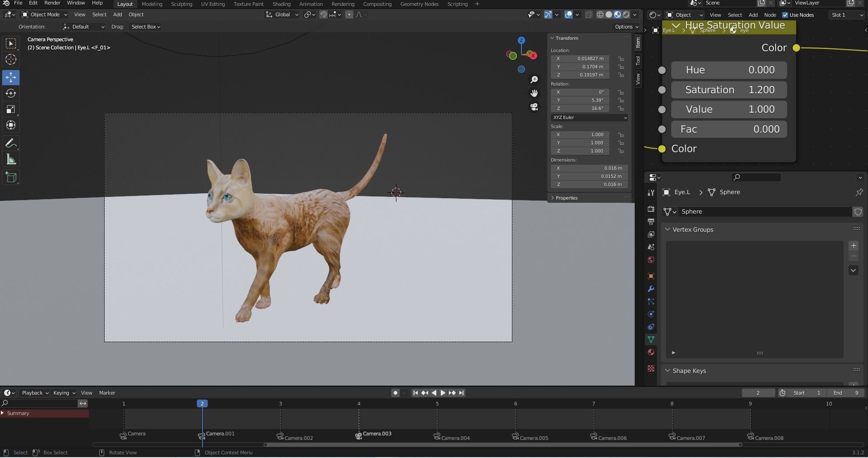
Task: Open the Physics properties tab icon
Action: pyautogui.click(x=651, y=314)
